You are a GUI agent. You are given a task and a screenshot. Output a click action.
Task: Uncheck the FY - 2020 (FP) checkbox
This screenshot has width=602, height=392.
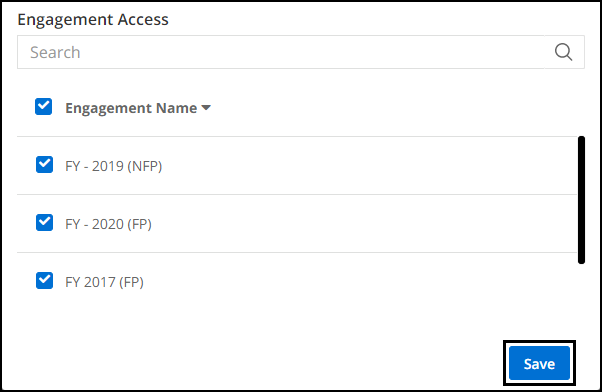(x=45, y=222)
